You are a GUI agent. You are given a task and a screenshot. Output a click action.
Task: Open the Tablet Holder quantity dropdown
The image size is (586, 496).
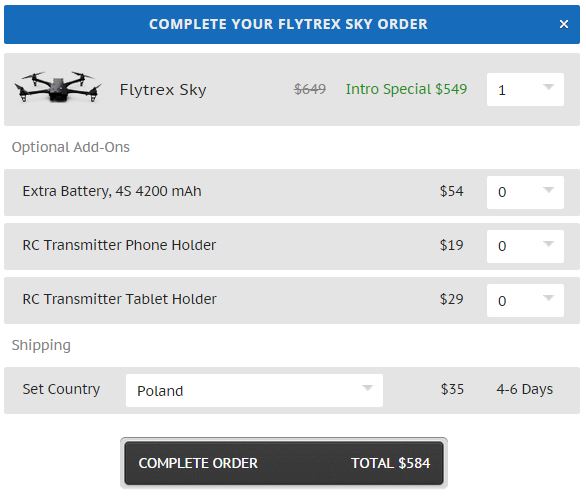(x=525, y=300)
